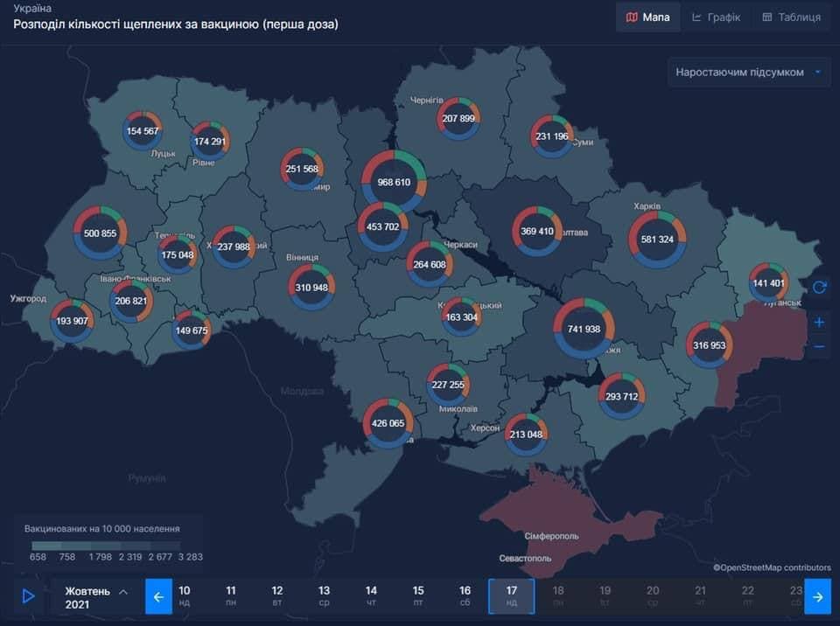Switch to the Графік tab
The image size is (840, 626).
tap(716, 17)
